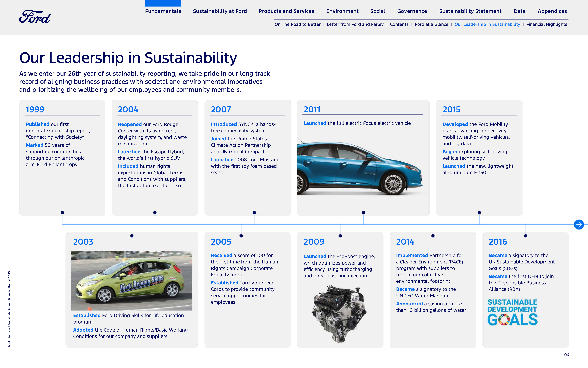588x368 pixels.
Task: Click the 2015 year heading
Action: click(451, 109)
